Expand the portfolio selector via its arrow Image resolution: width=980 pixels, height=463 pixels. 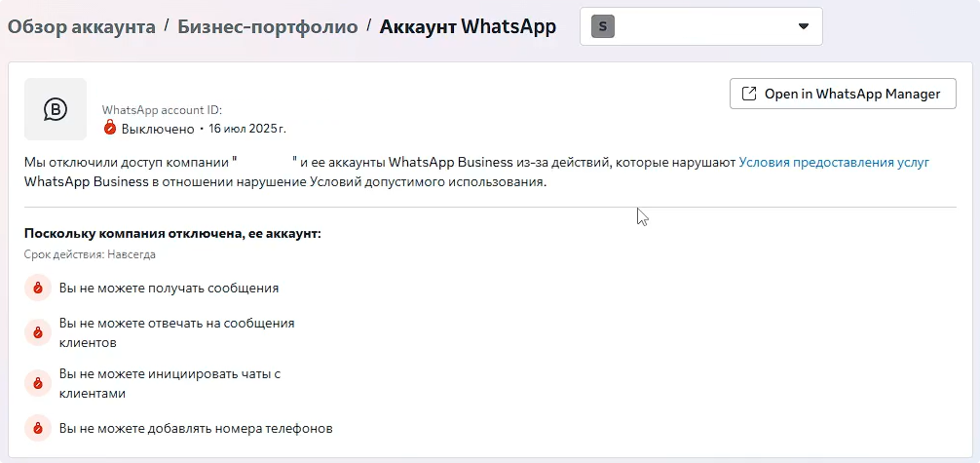(803, 26)
